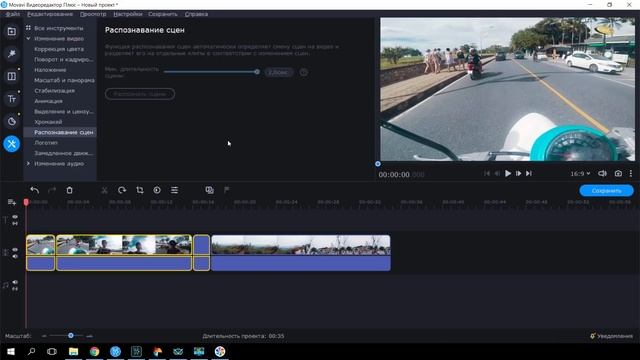Open the Просмотр menu
This screenshot has height=360, width=640.
(x=93, y=14)
